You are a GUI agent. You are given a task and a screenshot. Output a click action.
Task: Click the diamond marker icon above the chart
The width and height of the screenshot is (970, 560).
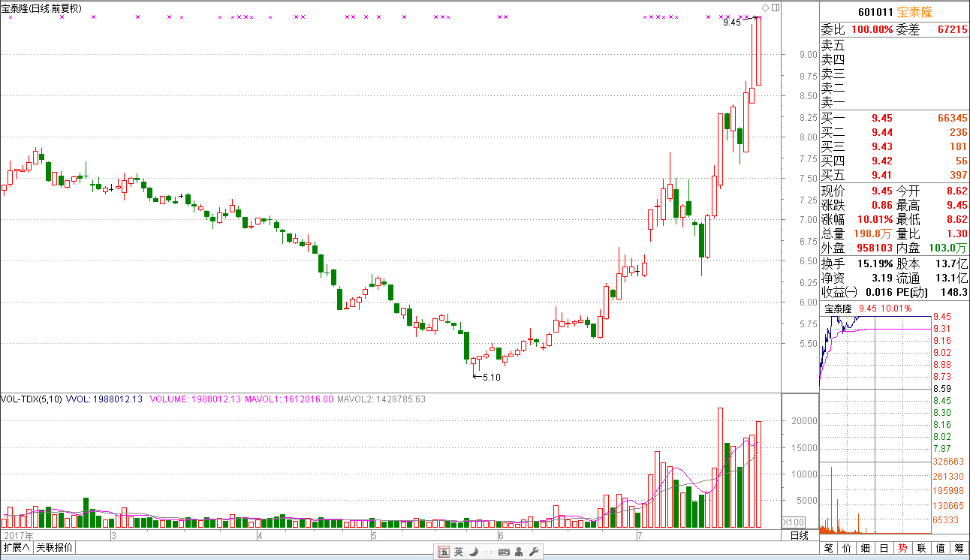point(765,8)
